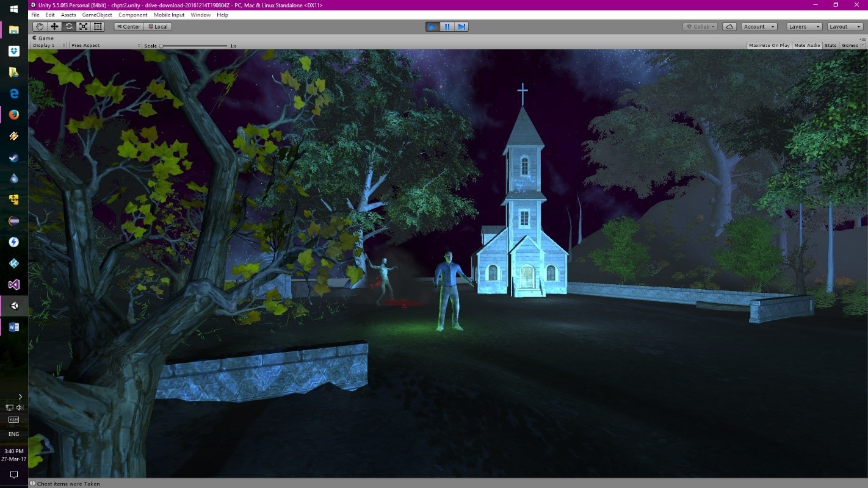The height and width of the screenshot is (488, 868).
Task: Pause the running game
Action: pos(447,27)
